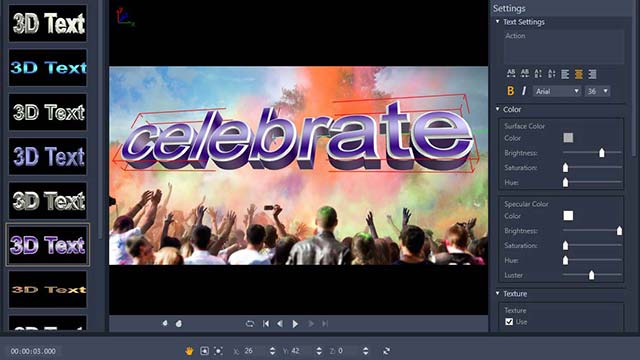Viewport: 640px width, 360px height.
Task: Apply right text alignment icon
Action: (x=592, y=74)
